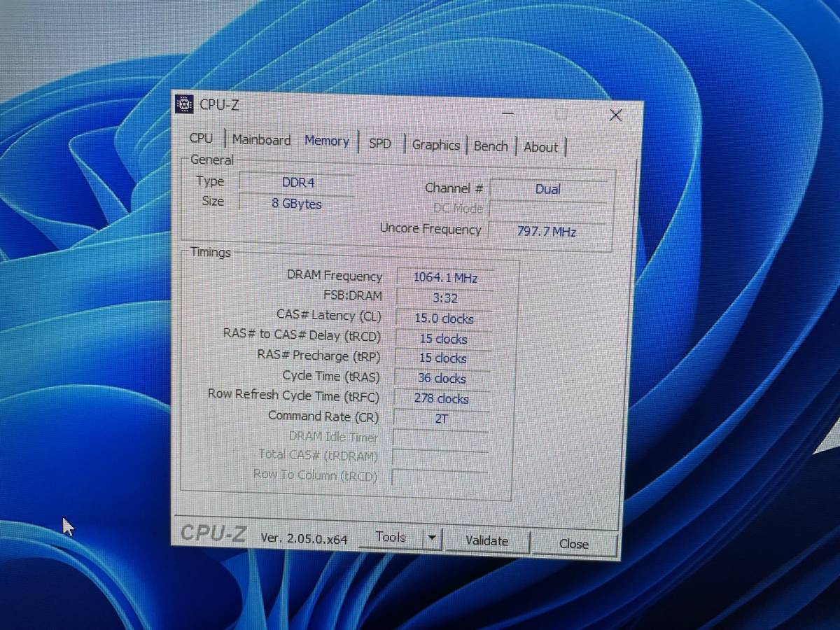Click the CPU-Z app icon in title bar
The width and height of the screenshot is (840, 630).
tap(183, 104)
